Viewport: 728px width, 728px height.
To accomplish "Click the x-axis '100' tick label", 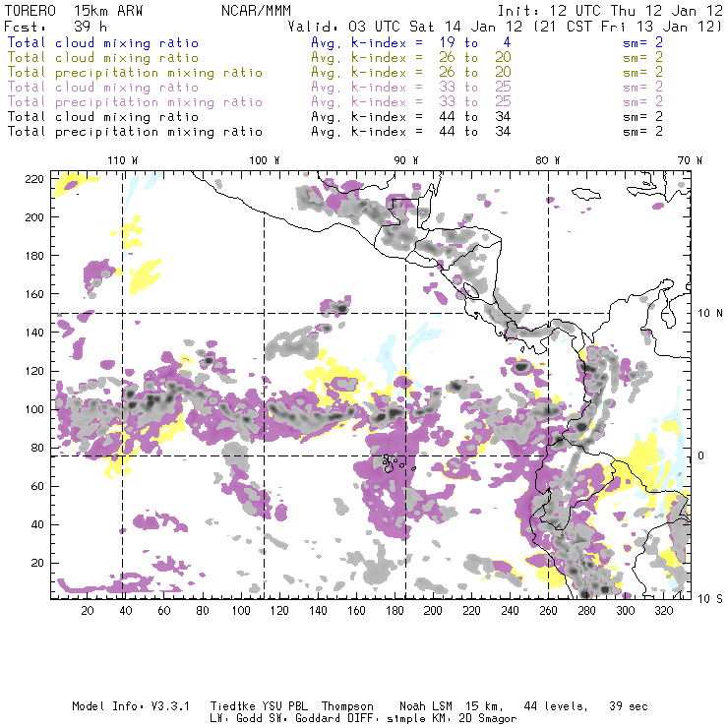I will click(241, 611).
